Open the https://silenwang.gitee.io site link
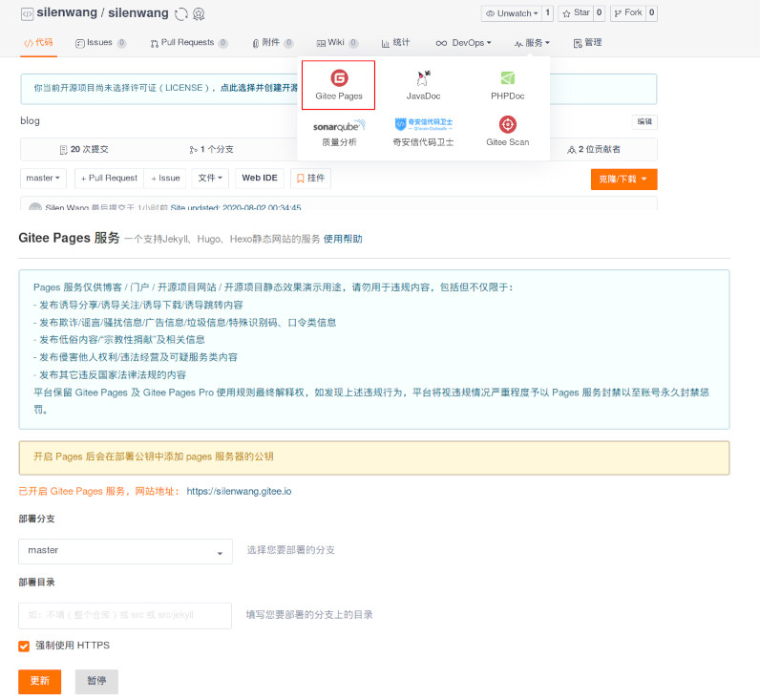The height and width of the screenshot is (700, 760). 239,491
